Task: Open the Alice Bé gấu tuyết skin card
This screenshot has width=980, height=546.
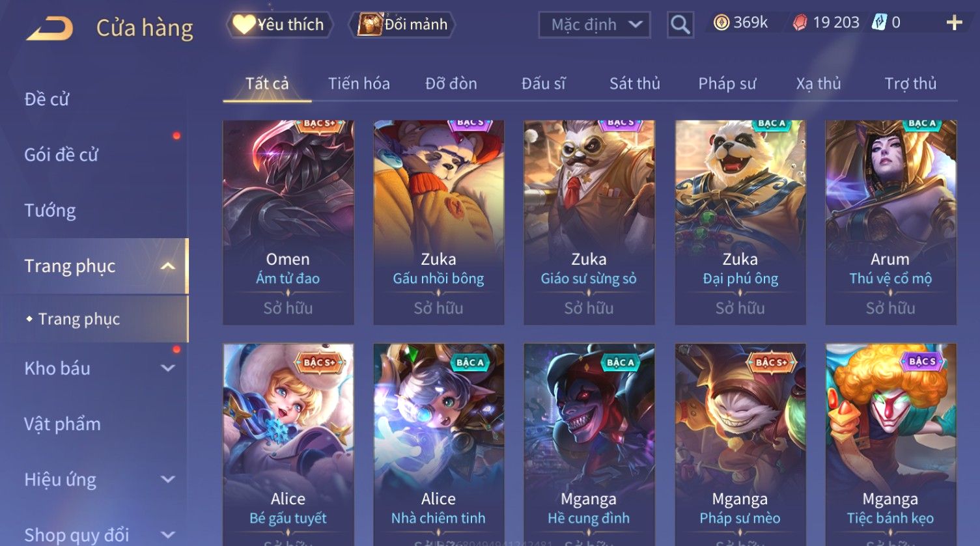Action: [x=288, y=444]
